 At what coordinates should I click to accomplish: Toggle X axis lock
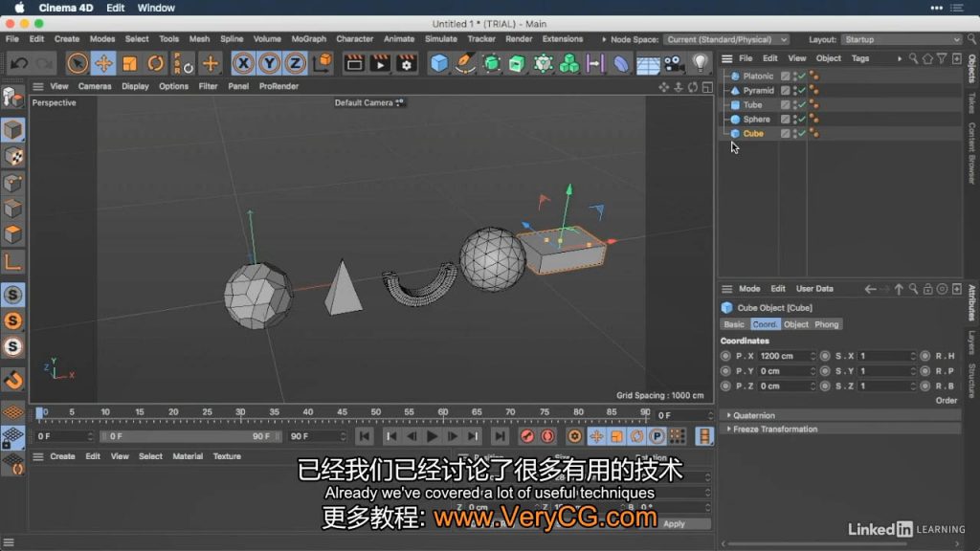243,63
